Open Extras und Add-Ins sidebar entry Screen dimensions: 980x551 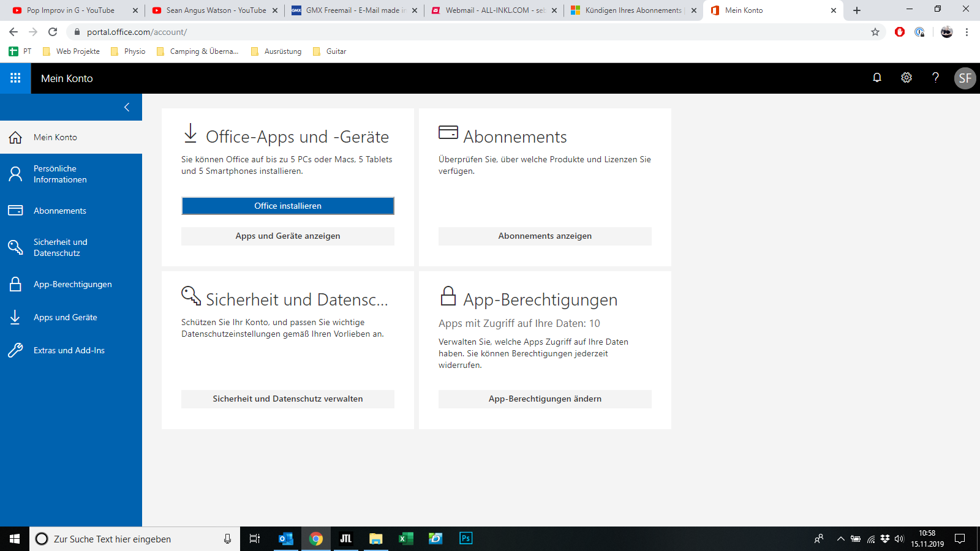point(71,350)
